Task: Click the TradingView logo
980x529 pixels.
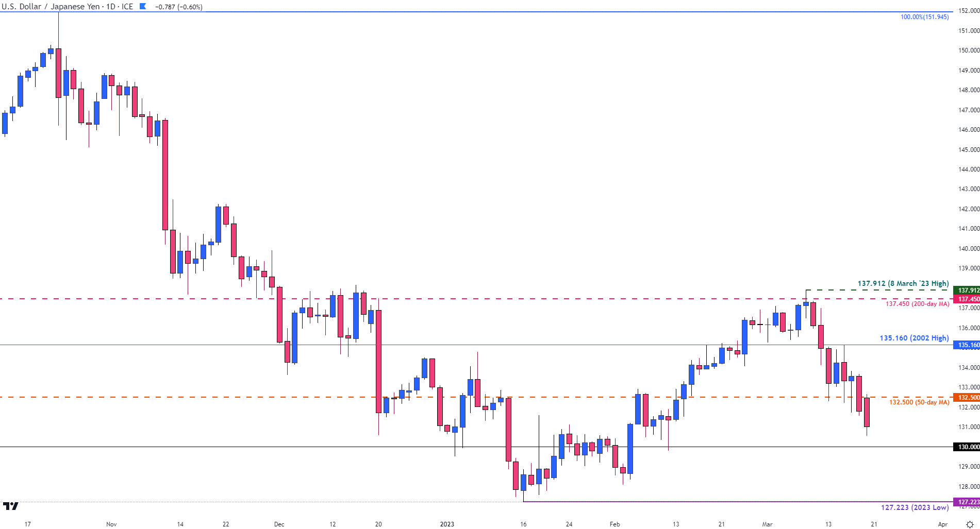Action: click(x=10, y=506)
